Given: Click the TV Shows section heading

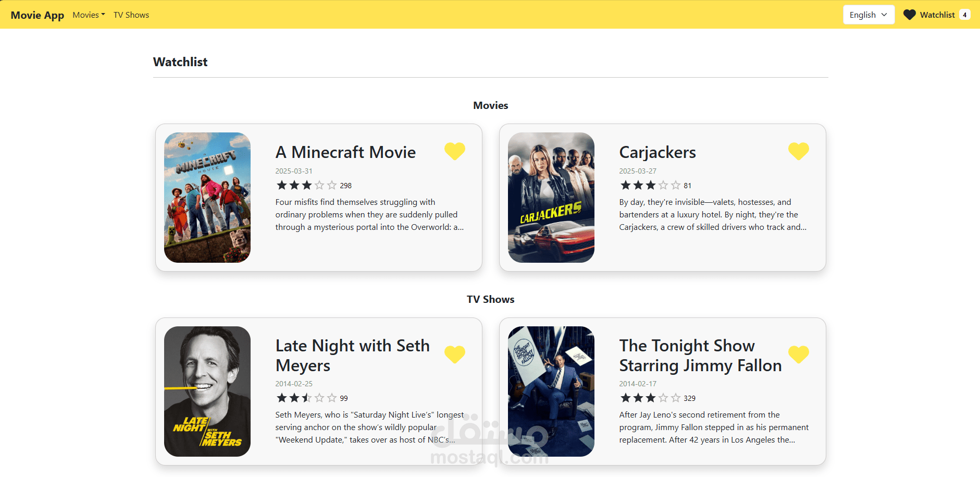Looking at the screenshot, I should [x=490, y=299].
